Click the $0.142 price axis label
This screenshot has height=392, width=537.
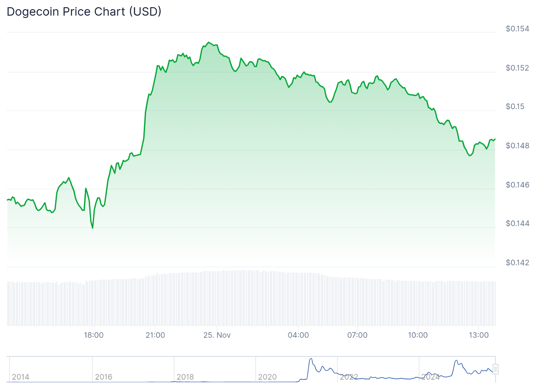tap(517, 262)
